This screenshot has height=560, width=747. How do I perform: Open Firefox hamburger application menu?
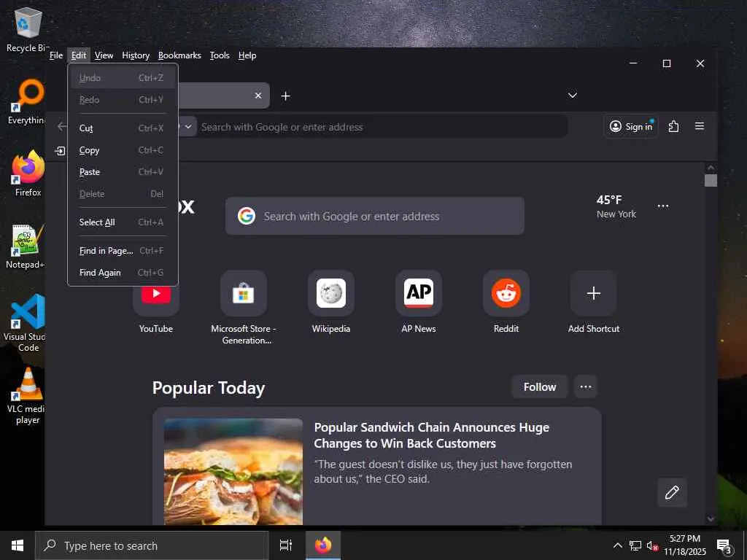(700, 126)
